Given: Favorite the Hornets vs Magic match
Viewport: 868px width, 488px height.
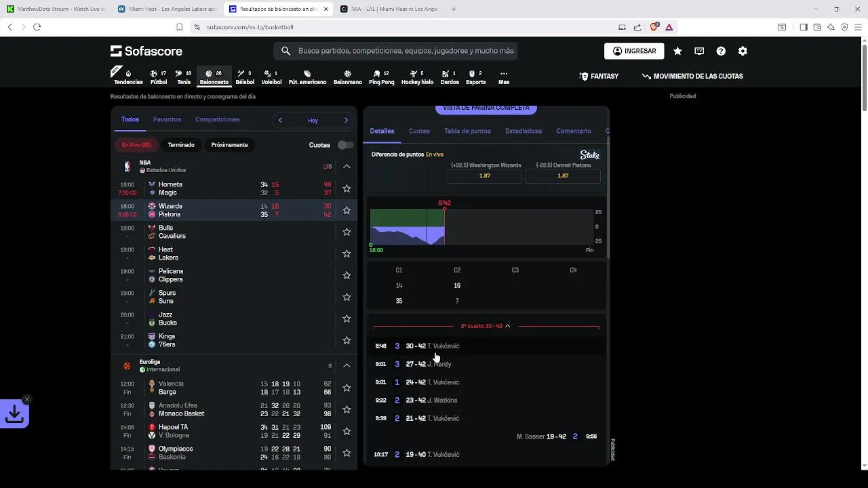Looking at the screenshot, I should (347, 188).
